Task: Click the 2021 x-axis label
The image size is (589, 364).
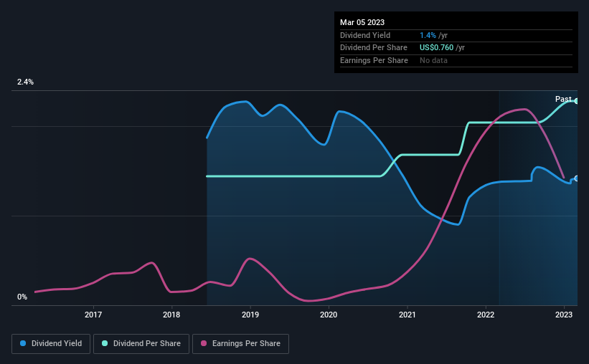Action: pyautogui.click(x=407, y=315)
